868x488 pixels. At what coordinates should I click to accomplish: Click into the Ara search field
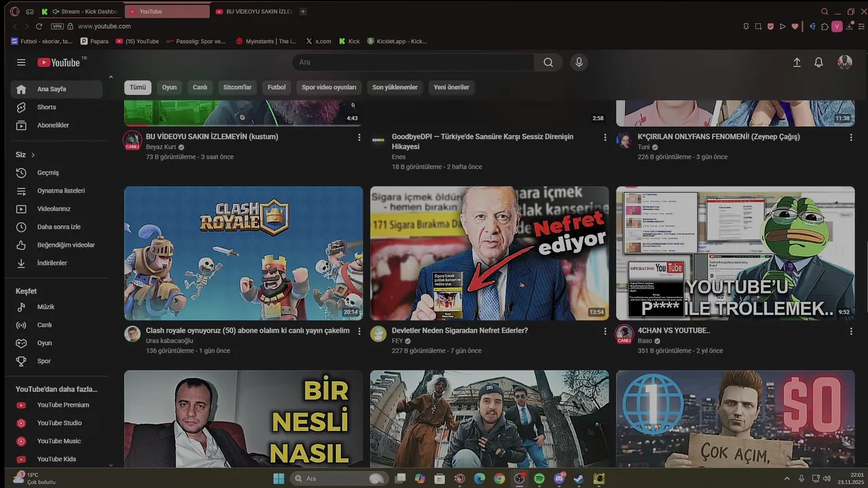coord(414,62)
